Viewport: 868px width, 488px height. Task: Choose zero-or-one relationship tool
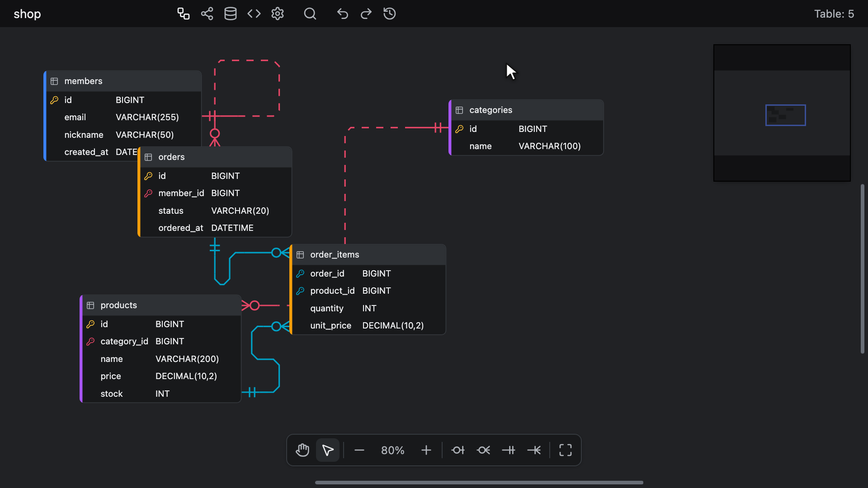click(x=458, y=450)
